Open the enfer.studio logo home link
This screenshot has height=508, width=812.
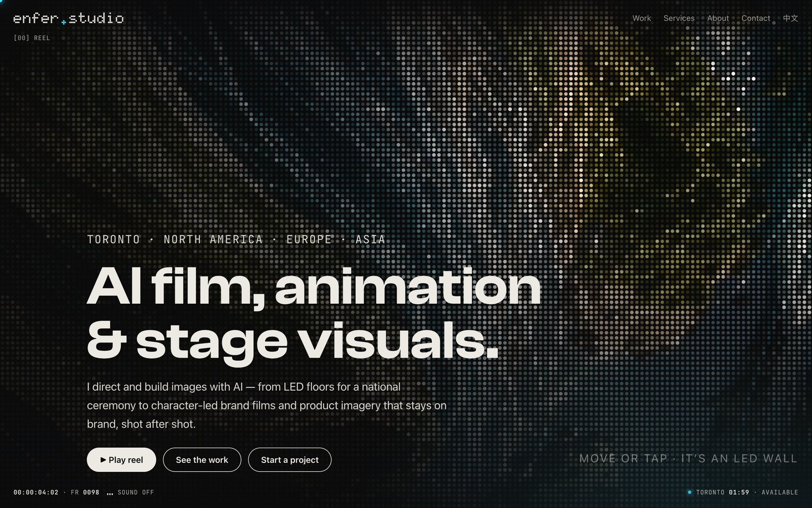(69, 19)
